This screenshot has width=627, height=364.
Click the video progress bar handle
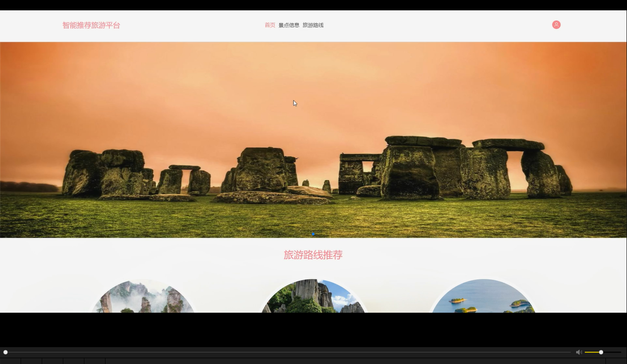pos(5,352)
